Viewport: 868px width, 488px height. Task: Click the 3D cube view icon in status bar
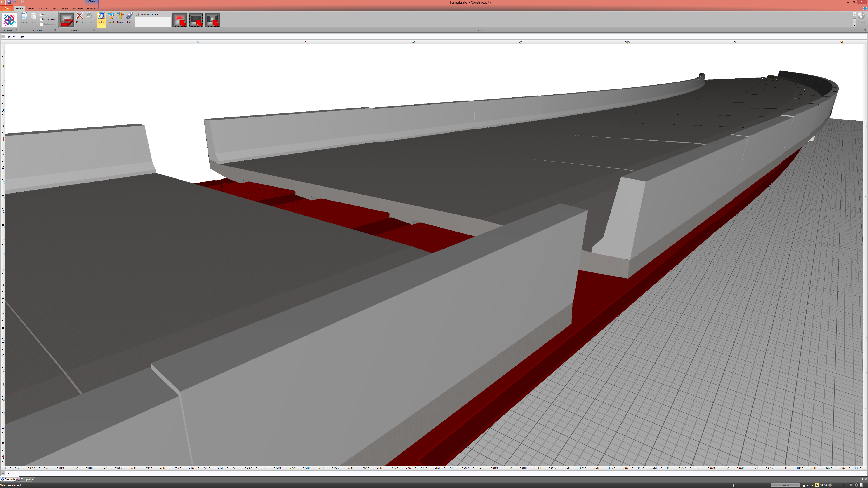point(817,485)
